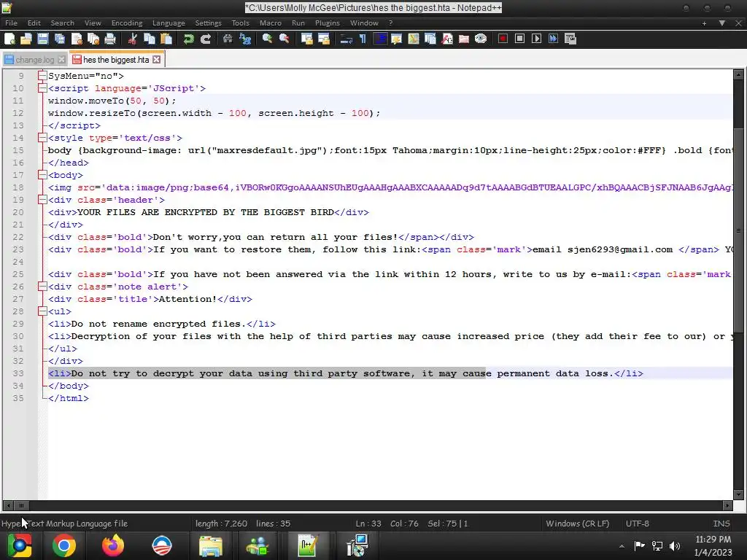Collapse the header div on line 19

click(x=42, y=200)
